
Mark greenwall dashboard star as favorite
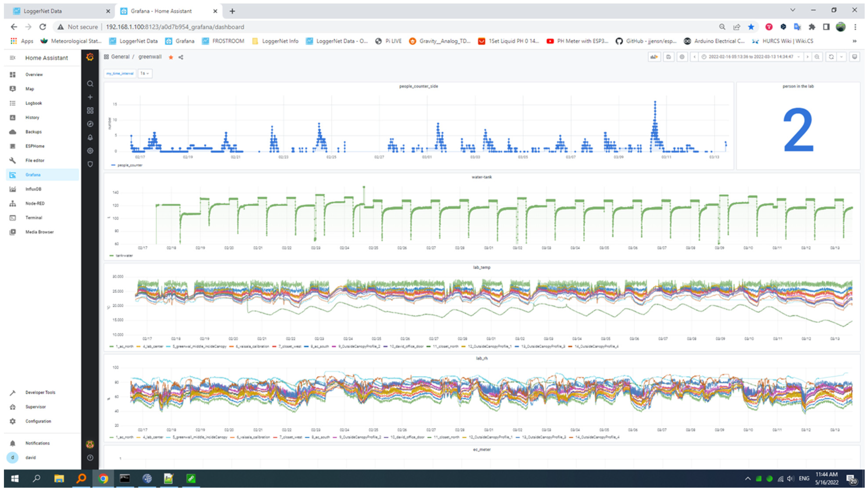click(171, 57)
